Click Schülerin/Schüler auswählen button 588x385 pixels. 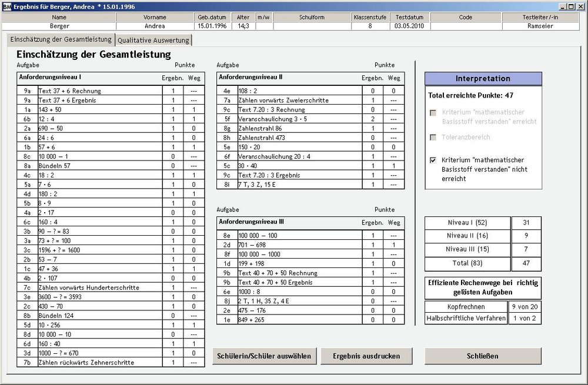point(265,356)
